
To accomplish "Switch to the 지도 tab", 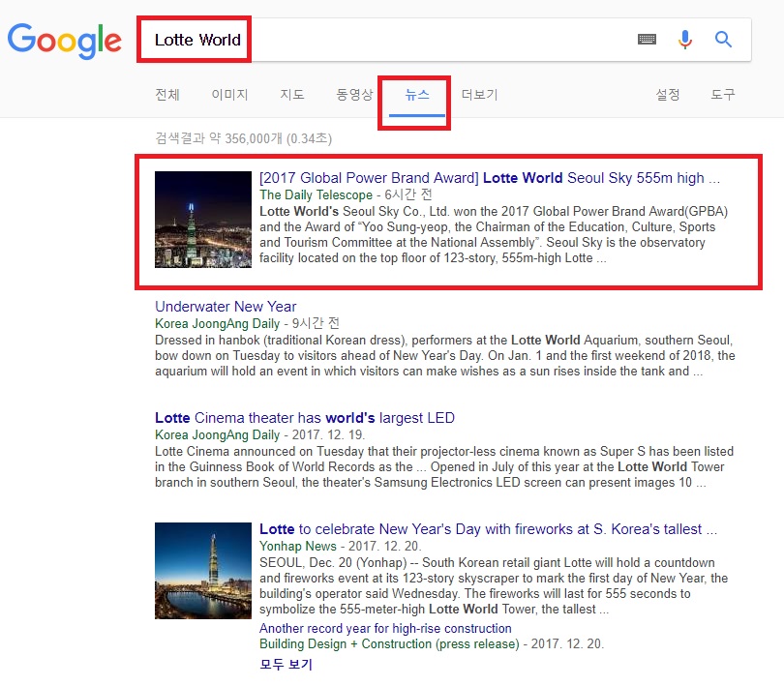I will (292, 95).
